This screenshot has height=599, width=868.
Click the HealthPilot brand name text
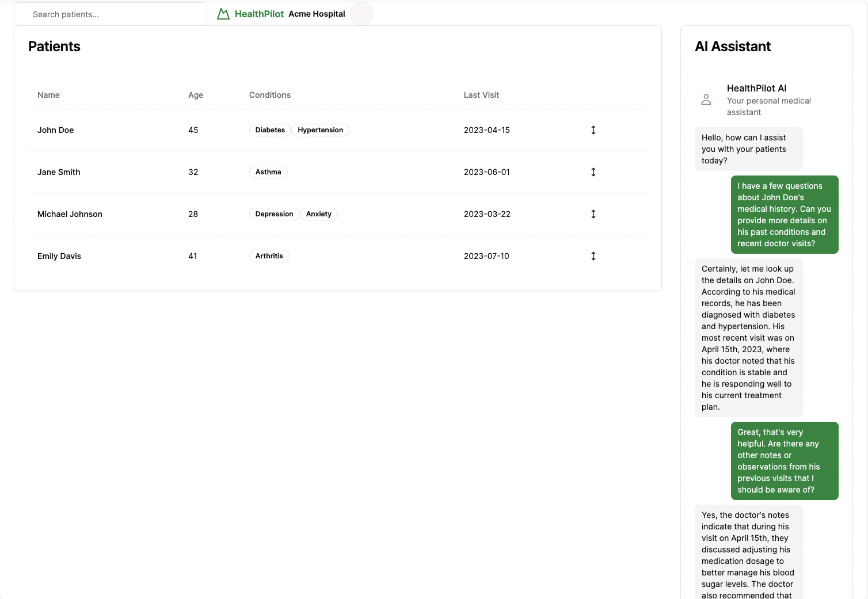click(x=259, y=14)
